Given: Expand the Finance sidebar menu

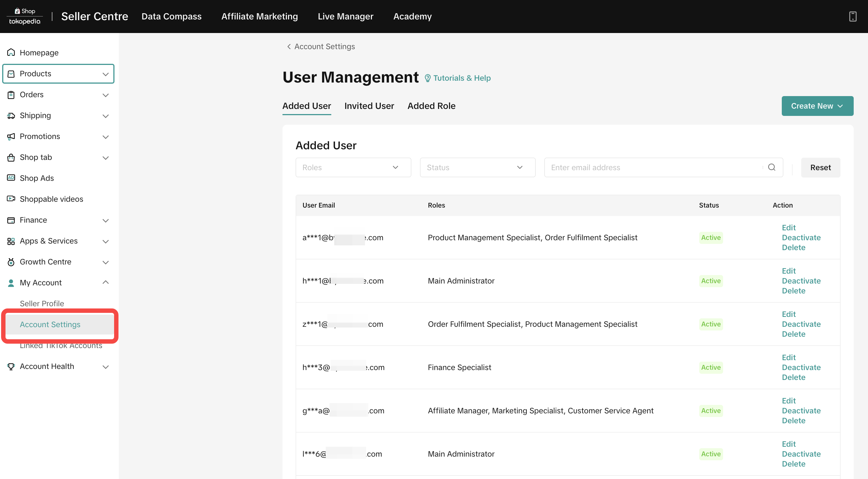Looking at the screenshot, I should (105, 220).
